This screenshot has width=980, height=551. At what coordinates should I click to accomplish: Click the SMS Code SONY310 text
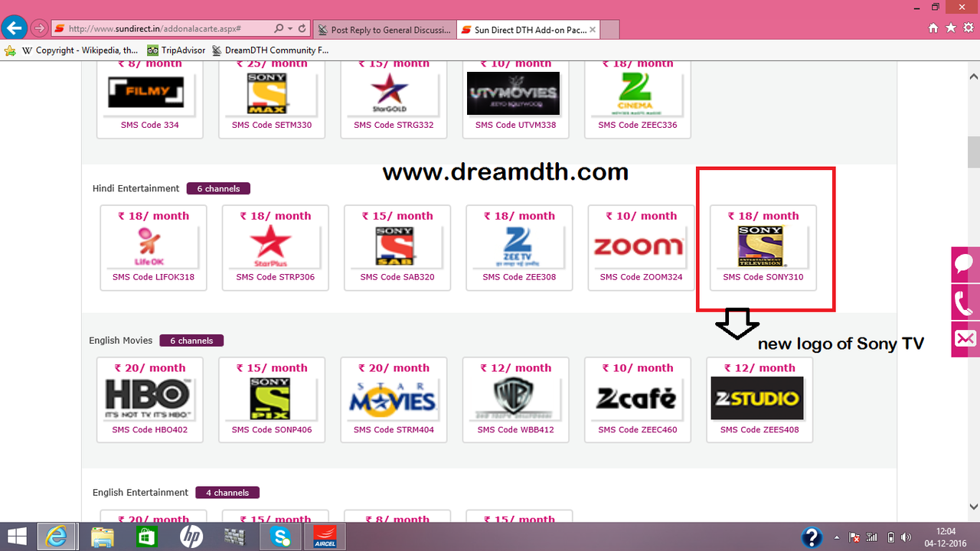763,277
